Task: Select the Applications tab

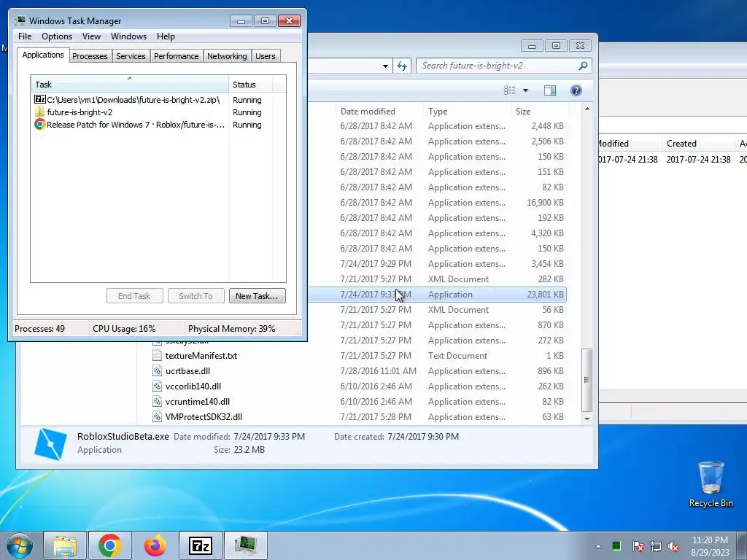Action: (43, 55)
